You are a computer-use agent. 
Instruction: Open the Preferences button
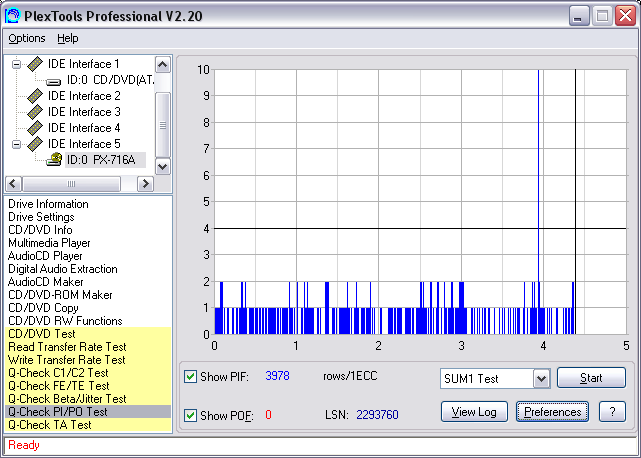pos(552,412)
